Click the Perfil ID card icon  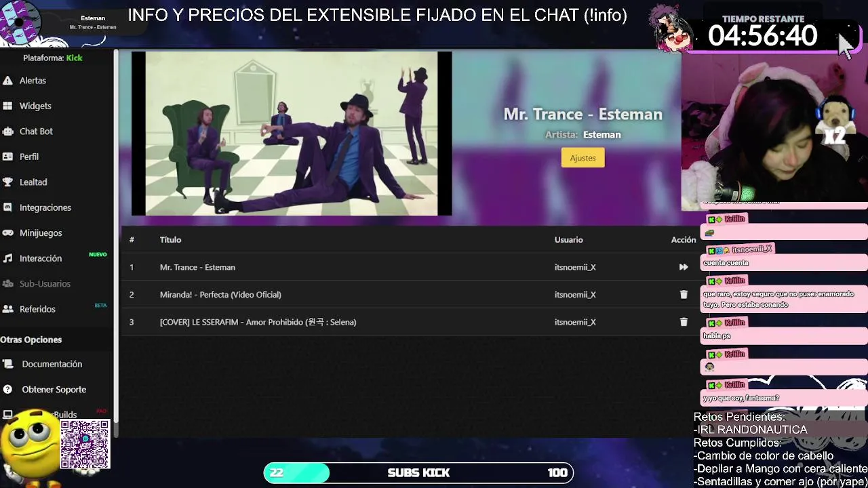(7, 157)
